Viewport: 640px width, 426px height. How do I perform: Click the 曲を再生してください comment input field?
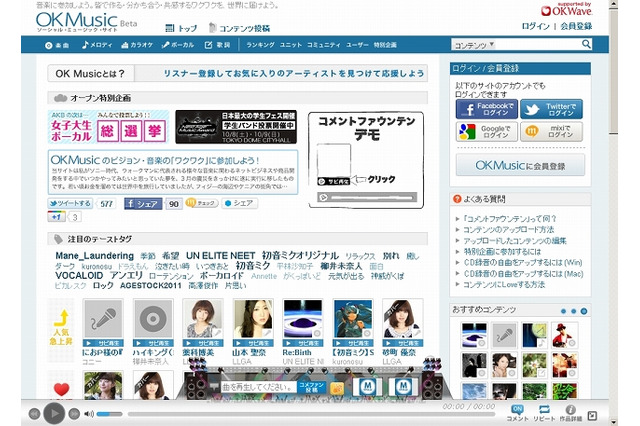click(x=258, y=387)
